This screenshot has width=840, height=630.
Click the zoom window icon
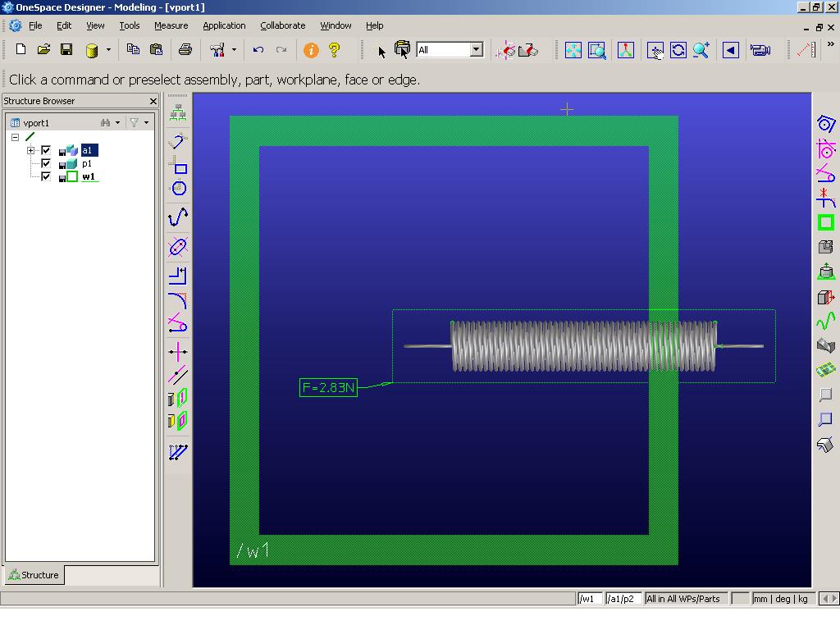(x=597, y=50)
